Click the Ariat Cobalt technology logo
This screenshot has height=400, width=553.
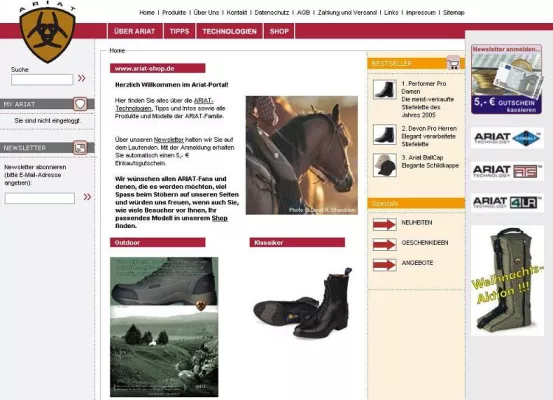click(507, 138)
